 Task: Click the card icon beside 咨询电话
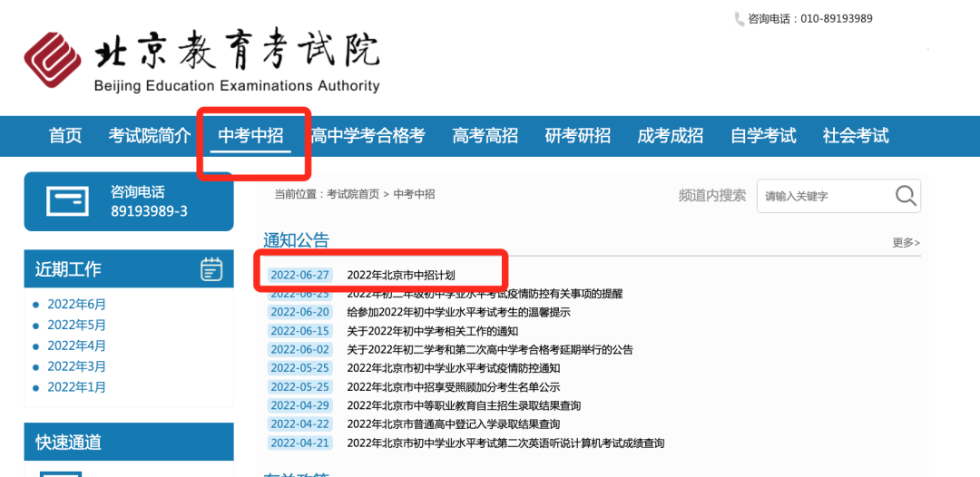click(x=68, y=201)
